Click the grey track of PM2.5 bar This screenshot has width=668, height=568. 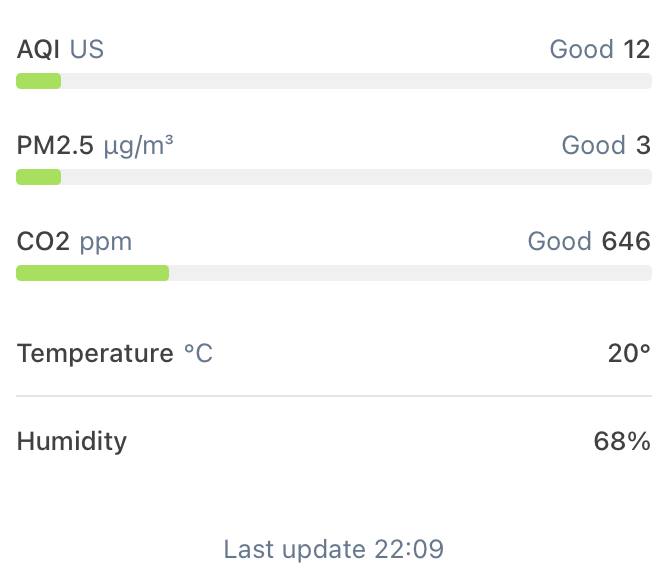(356, 177)
